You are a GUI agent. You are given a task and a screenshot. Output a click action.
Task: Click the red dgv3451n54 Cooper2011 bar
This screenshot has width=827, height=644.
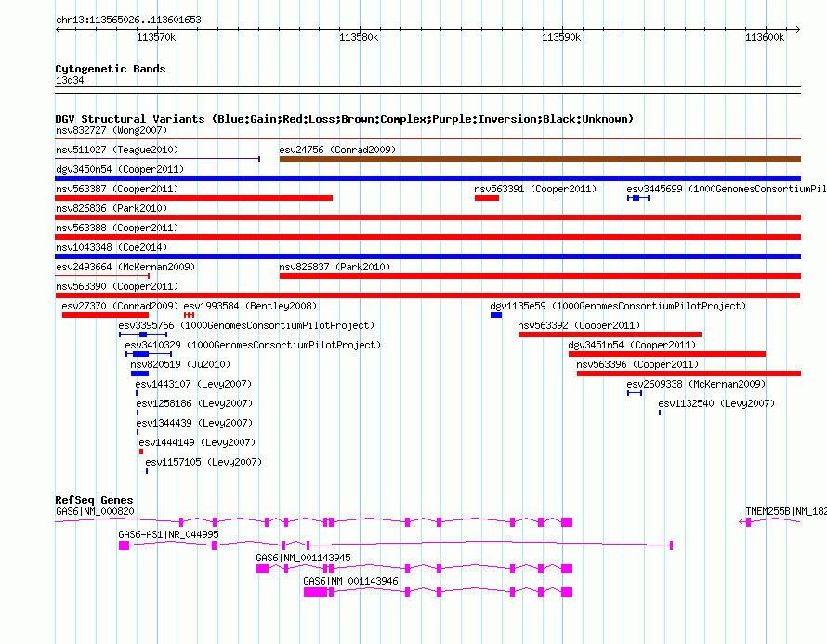(x=666, y=354)
